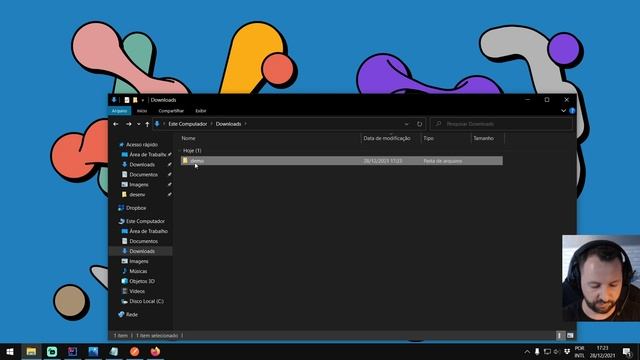Open the network tray icon
Viewport: 640px width, 360px height.
point(547,351)
